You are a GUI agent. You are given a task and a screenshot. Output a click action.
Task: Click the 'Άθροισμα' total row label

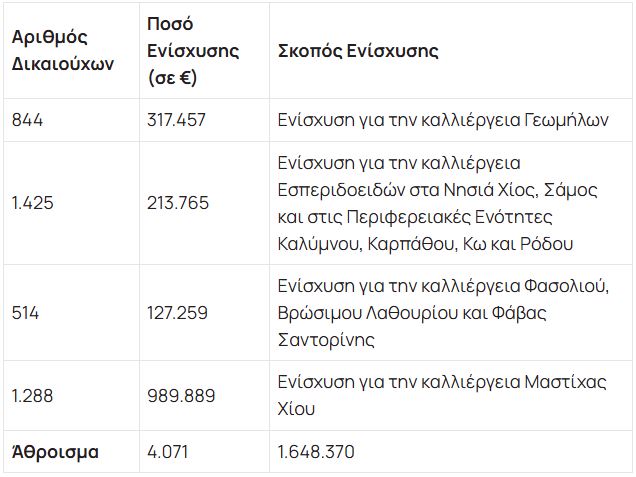point(55,452)
